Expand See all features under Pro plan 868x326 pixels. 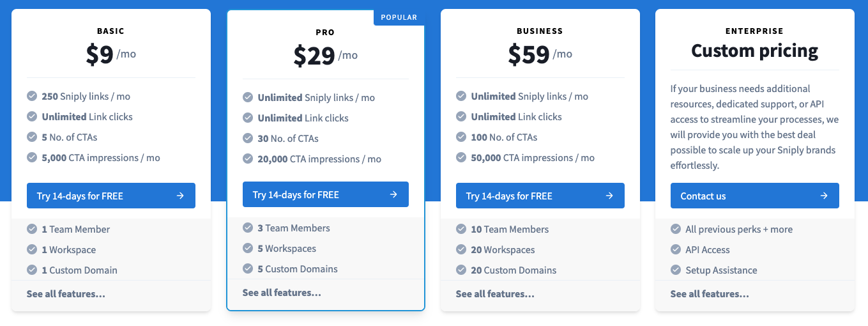(282, 293)
